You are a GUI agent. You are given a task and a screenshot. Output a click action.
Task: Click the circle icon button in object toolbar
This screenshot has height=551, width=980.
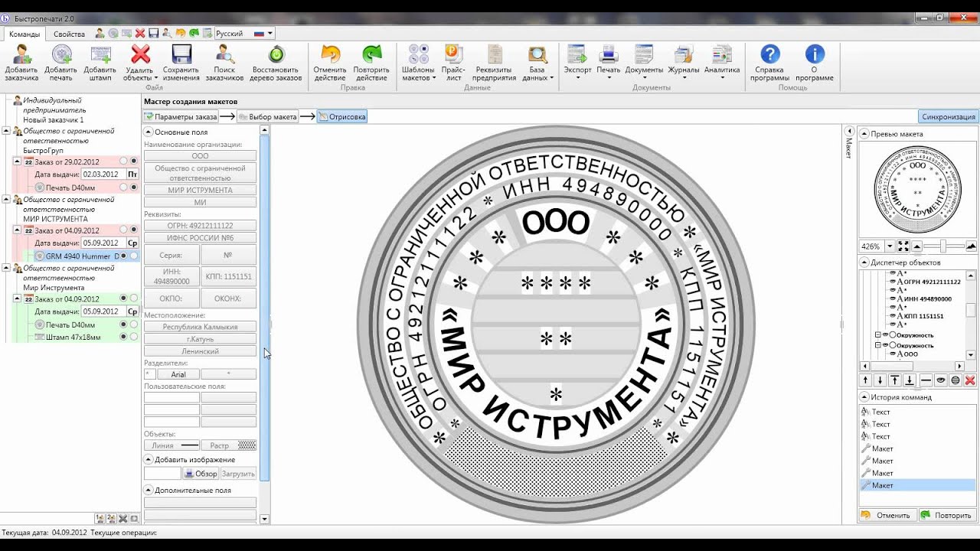(955, 380)
